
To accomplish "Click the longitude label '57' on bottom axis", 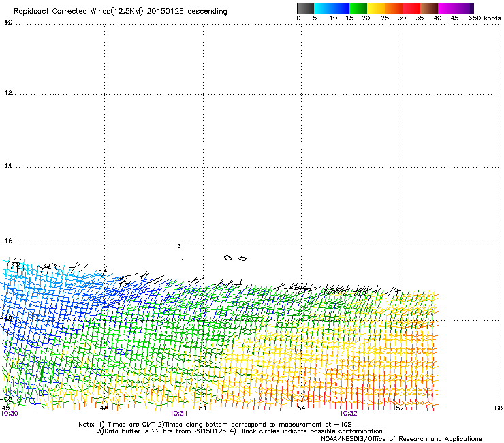I will pos(400,408).
